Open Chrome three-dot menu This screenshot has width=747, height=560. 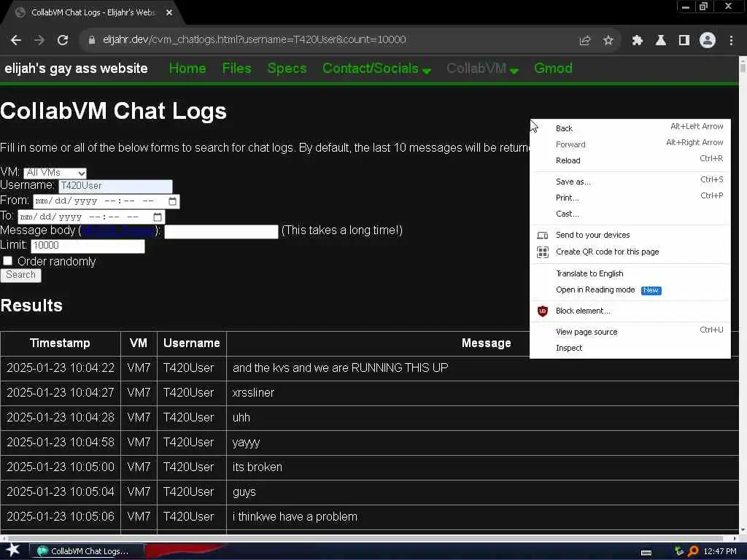731,41
